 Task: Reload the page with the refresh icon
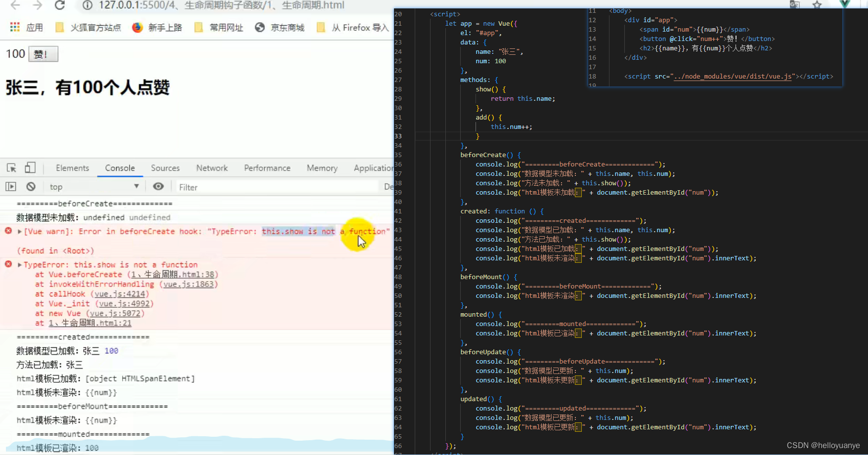click(60, 5)
